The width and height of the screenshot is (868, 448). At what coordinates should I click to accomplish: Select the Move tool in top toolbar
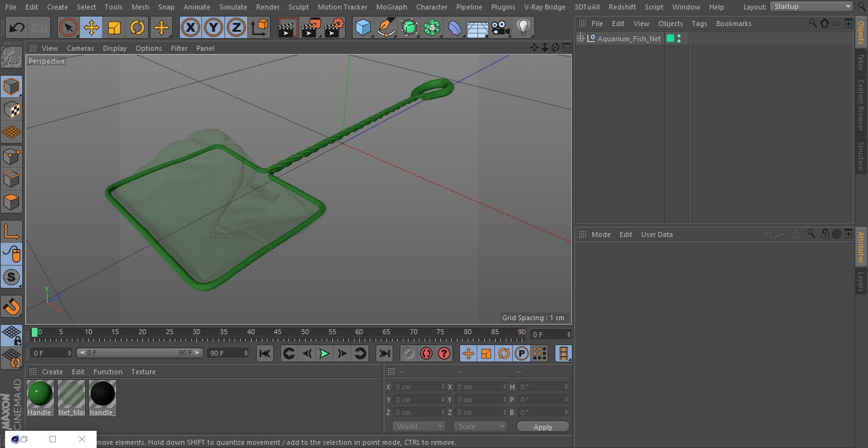[x=92, y=27]
